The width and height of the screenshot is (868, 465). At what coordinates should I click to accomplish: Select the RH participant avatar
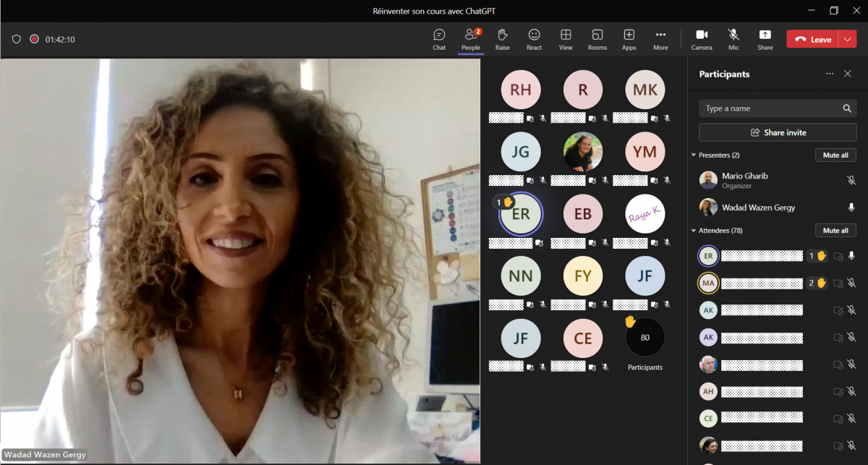pyautogui.click(x=521, y=90)
